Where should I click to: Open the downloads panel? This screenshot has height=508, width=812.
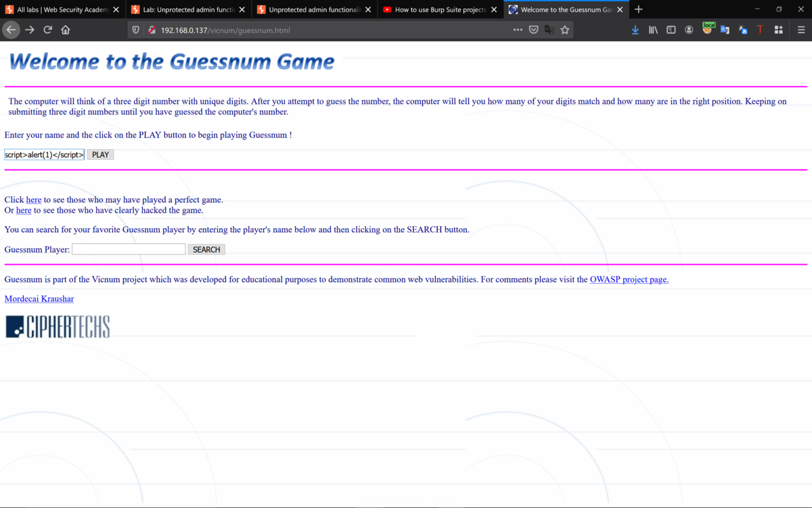[x=635, y=30]
